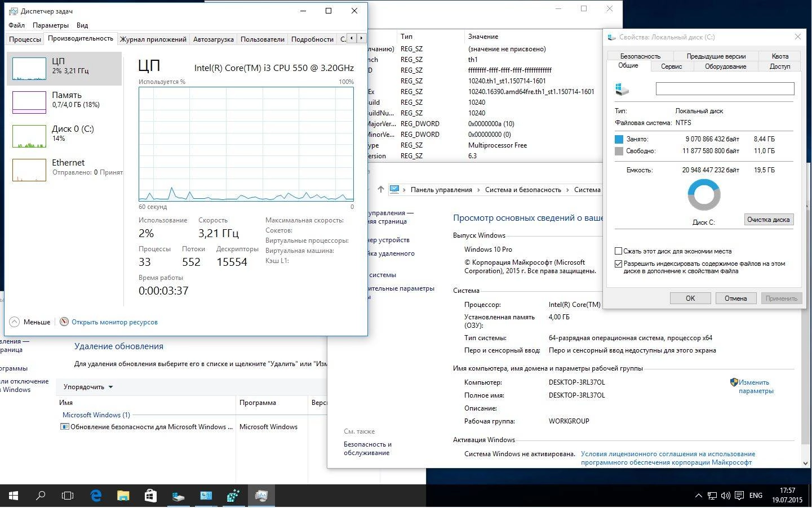Switch to the Журнал приложений tab

[x=153, y=39]
